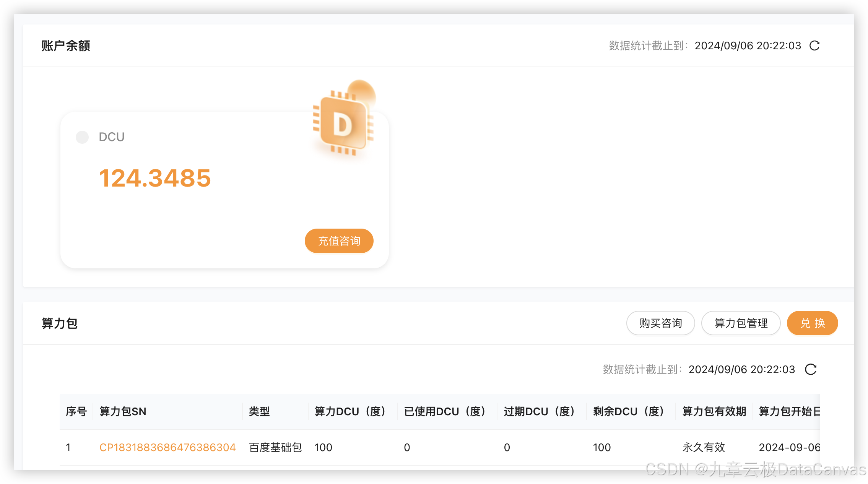868x484 pixels.
Task: Click the 充值咨询 button
Action: (x=339, y=241)
